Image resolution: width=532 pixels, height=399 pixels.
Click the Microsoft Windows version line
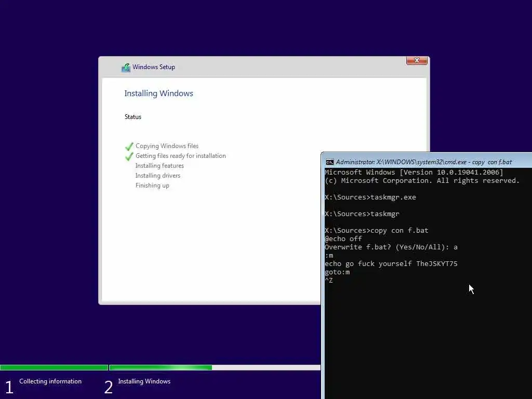pos(414,172)
